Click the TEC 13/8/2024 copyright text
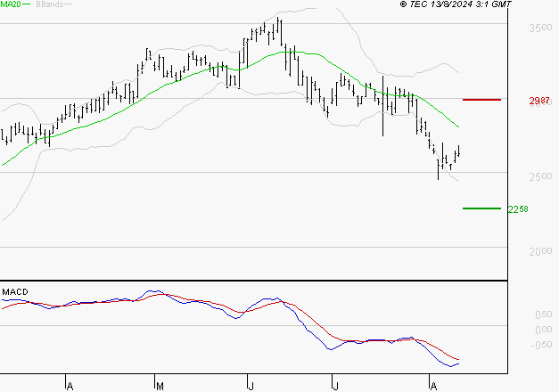 (x=456, y=4)
